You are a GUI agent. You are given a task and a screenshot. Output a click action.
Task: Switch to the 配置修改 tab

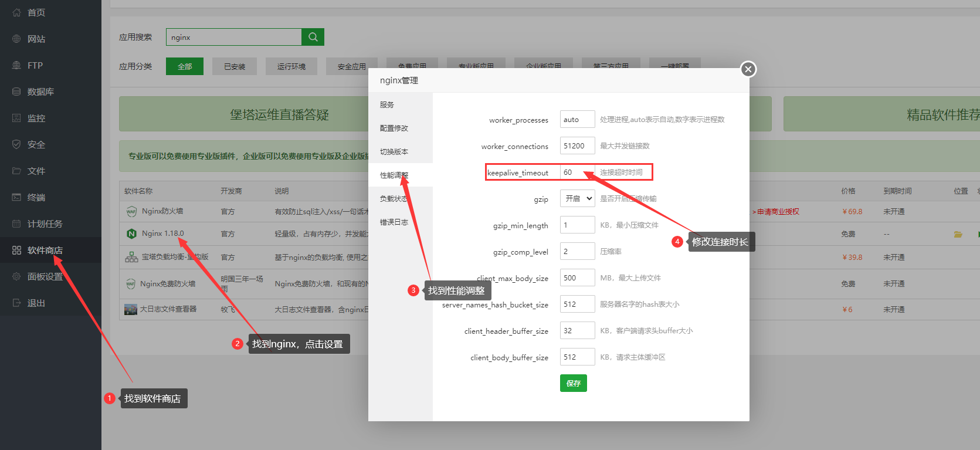point(394,128)
